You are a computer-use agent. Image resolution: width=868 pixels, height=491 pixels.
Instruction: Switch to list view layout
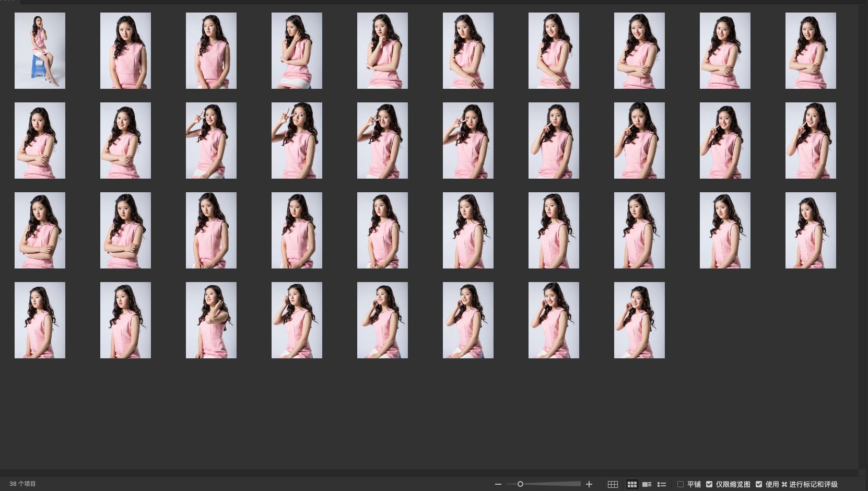(662, 484)
